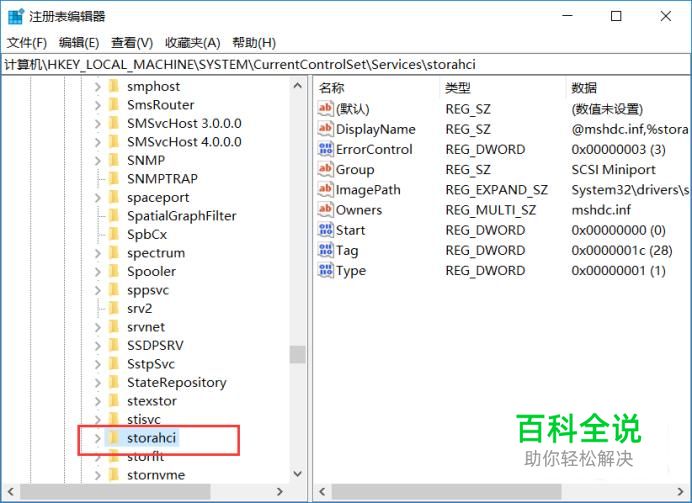The image size is (692, 503).
Task: Open the 帮助(H) menu
Action: (x=254, y=42)
